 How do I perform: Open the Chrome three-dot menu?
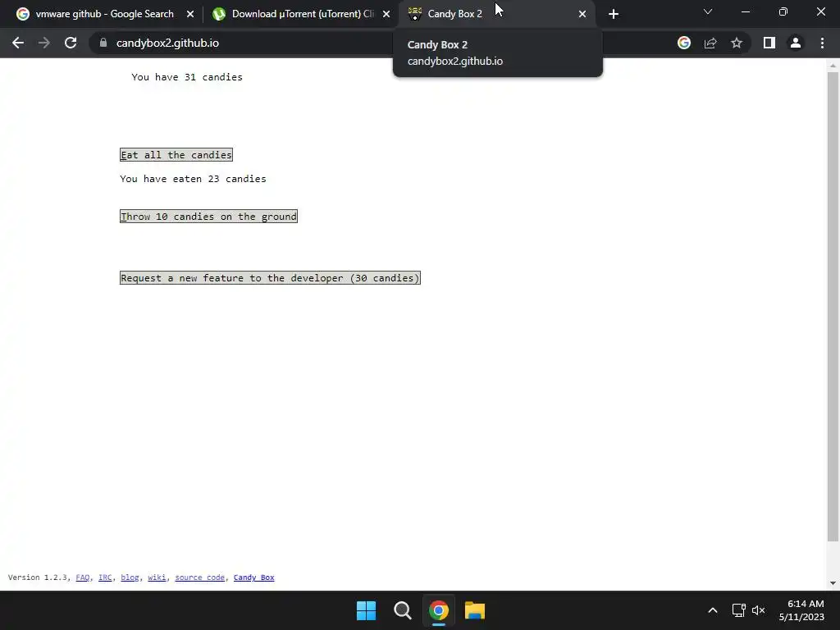[822, 43]
